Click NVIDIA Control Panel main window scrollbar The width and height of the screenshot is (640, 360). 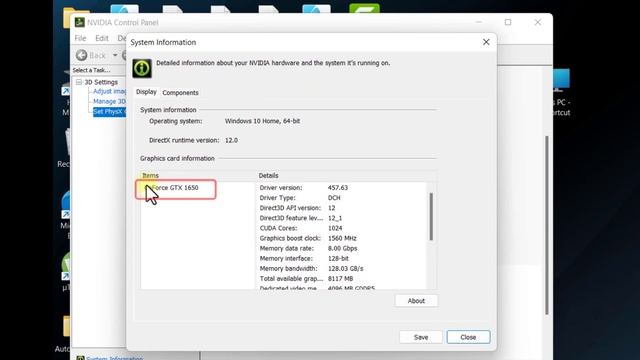pyautogui.click(x=547, y=225)
